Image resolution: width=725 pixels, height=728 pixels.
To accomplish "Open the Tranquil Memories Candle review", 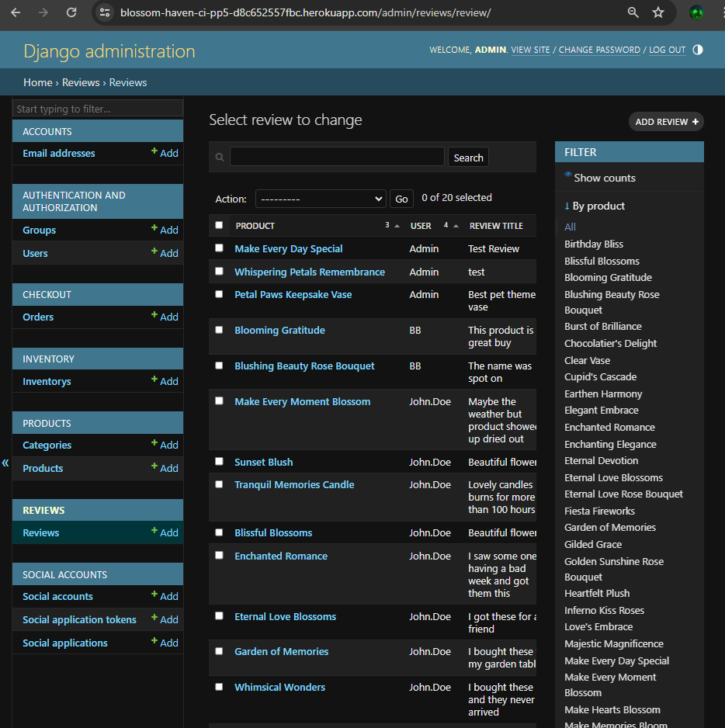I will (294, 485).
